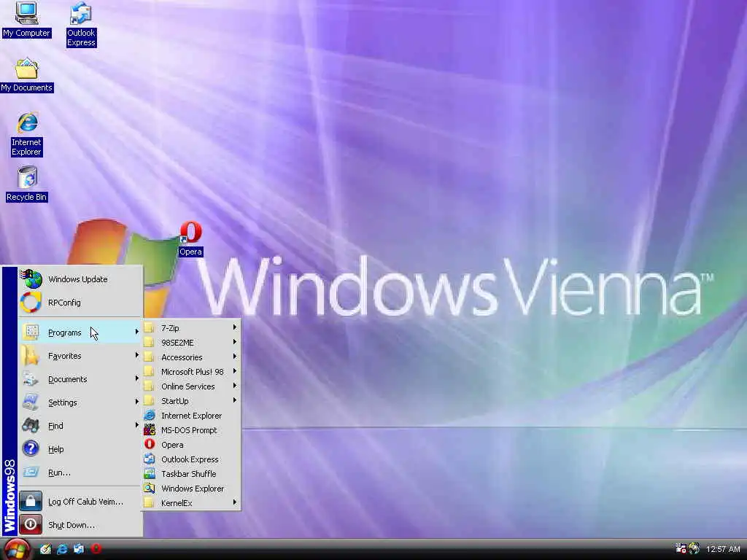
Task: Click the red Start orb button
Action: coord(16,549)
